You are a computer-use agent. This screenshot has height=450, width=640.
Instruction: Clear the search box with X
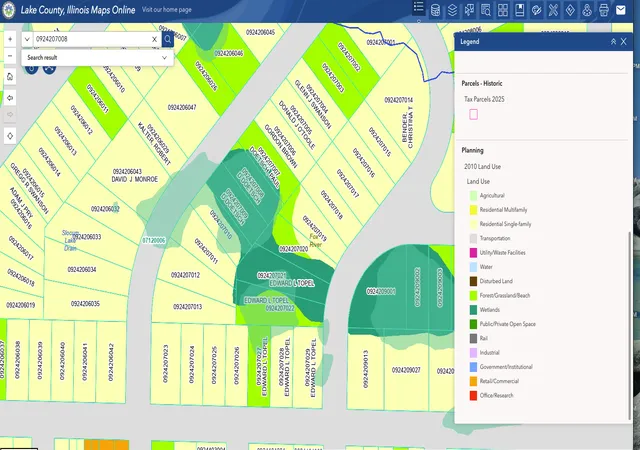pyautogui.click(x=154, y=39)
